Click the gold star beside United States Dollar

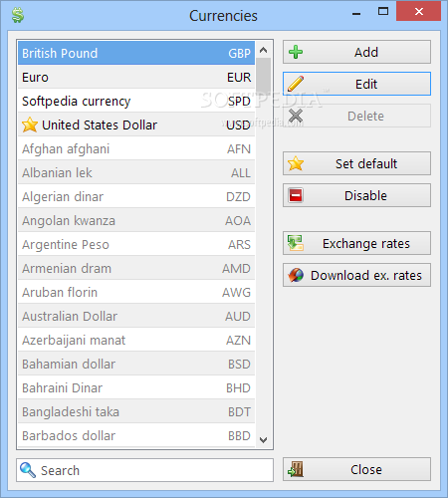point(30,124)
